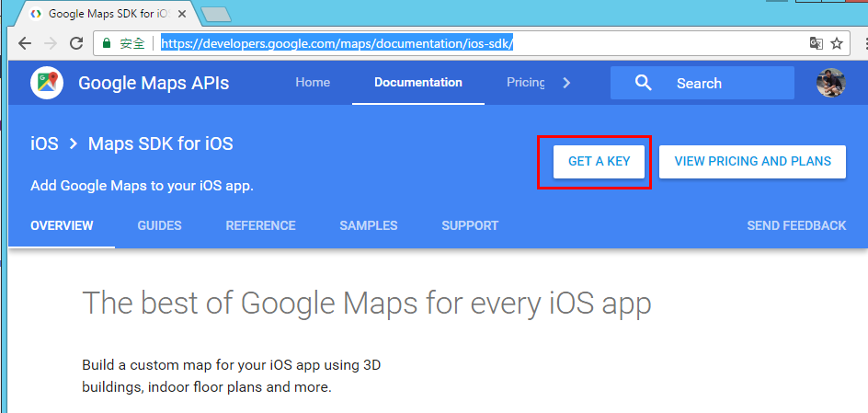
Task: Click the tab favicon icon
Action: click(x=36, y=13)
